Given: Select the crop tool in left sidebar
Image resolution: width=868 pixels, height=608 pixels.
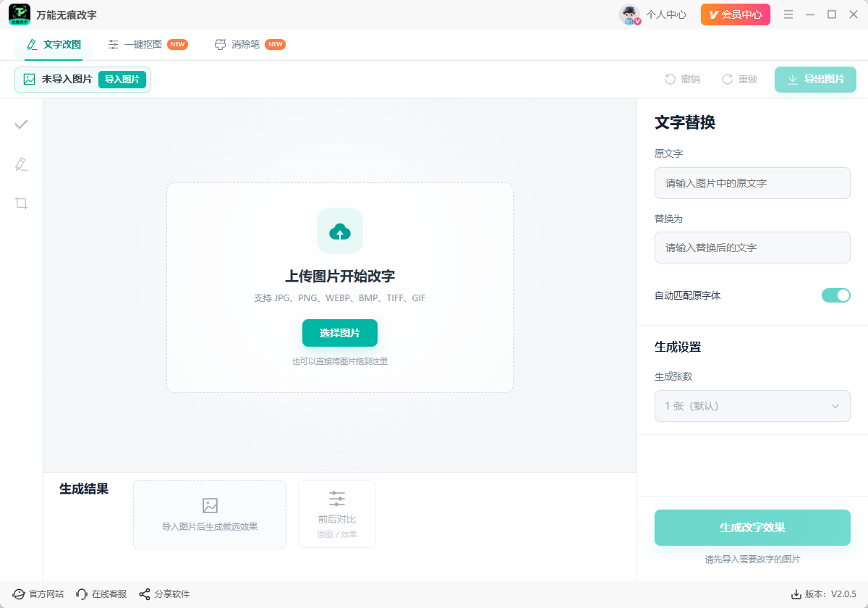Looking at the screenshot, I should point(22,203).
